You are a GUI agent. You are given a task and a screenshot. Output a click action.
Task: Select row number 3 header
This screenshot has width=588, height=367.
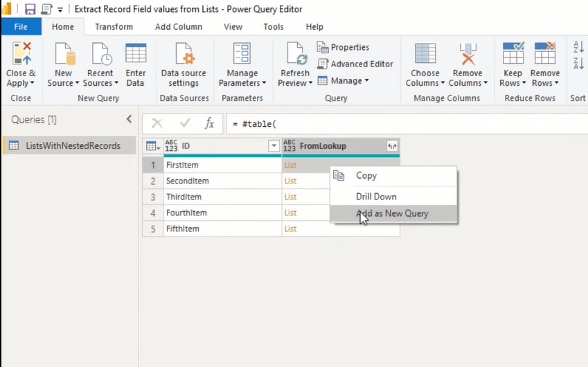point(153,197)
